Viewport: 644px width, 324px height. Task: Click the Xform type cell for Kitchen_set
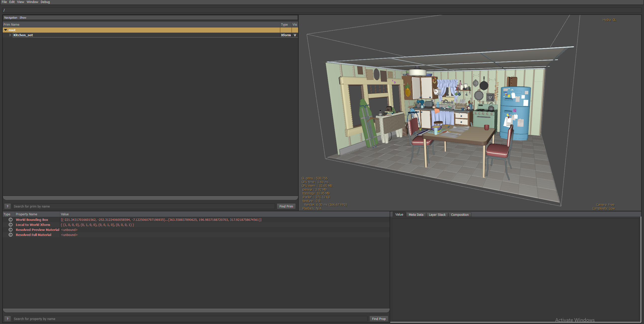[286, 35]
